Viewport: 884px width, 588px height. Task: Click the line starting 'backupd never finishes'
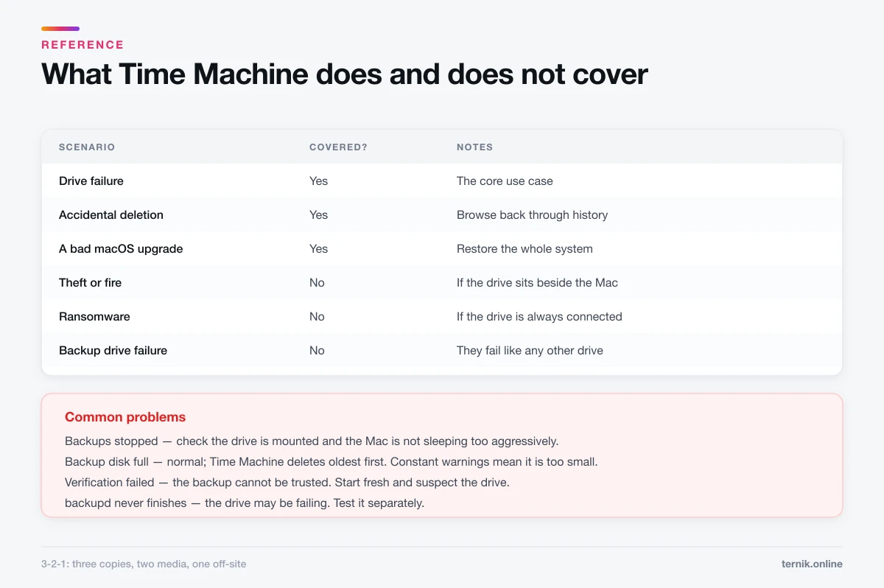click(245, 503)
